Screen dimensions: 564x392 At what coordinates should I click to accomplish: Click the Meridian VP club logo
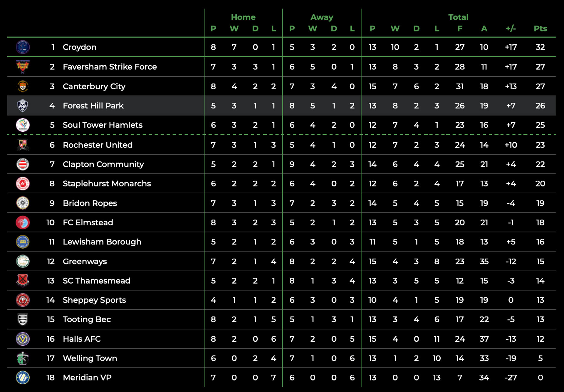pos(23,378)
